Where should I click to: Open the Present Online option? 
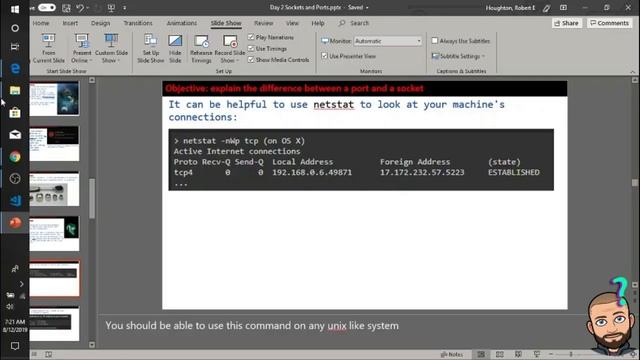(82, 49)
